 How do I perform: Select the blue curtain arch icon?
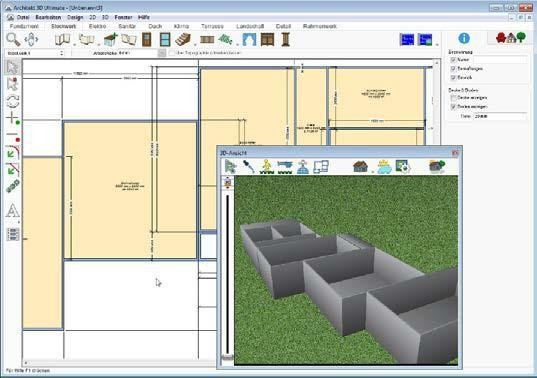(x=249, y=40)
